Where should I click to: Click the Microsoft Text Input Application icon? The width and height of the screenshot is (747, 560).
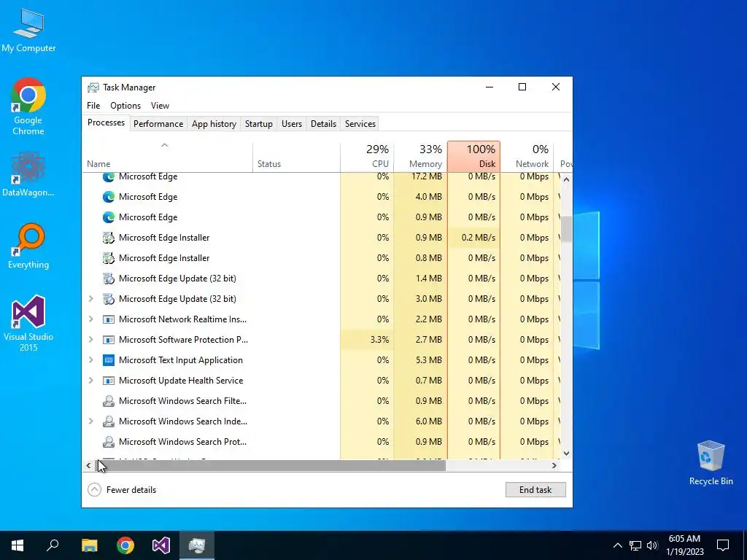109,360
